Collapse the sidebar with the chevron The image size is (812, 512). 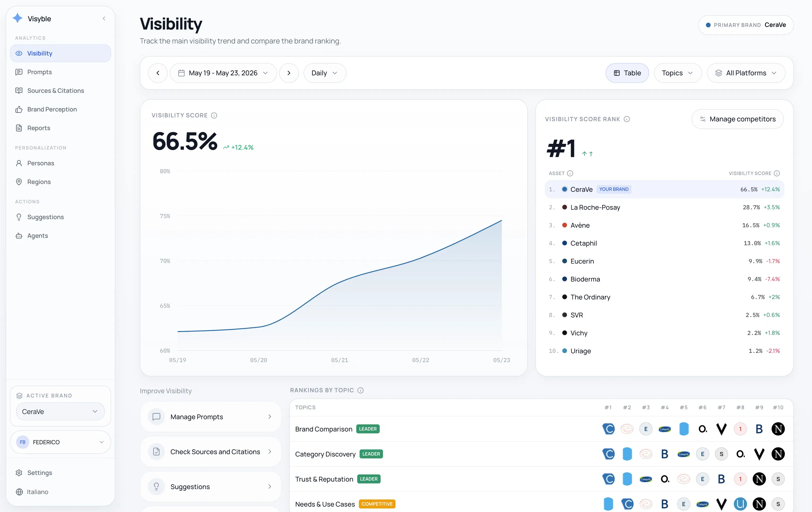coord(104,18)
